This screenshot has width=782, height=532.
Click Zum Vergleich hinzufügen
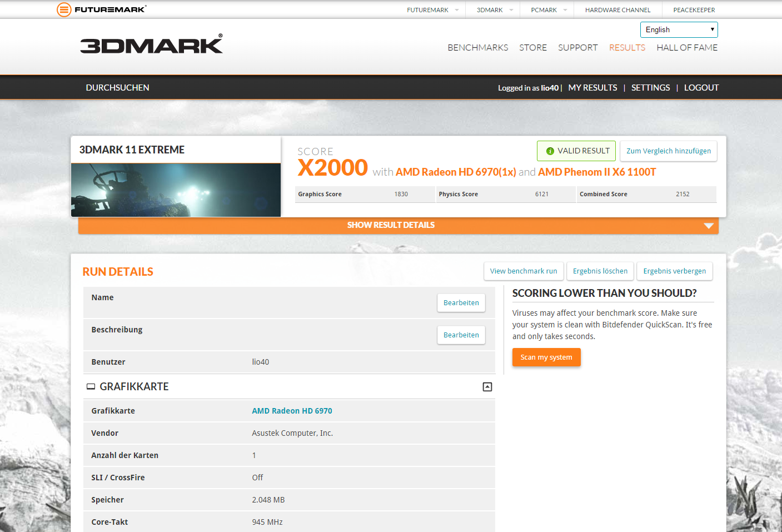pos(669,151)
